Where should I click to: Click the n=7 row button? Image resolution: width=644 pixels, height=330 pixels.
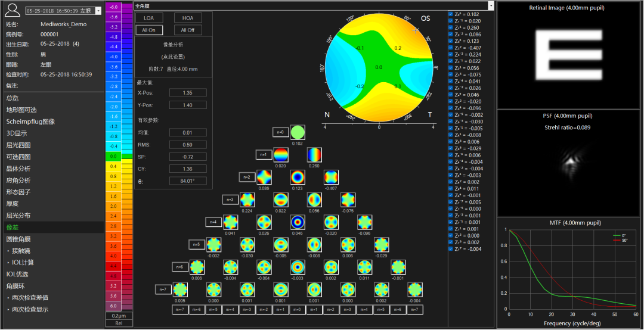click(163, 289)
